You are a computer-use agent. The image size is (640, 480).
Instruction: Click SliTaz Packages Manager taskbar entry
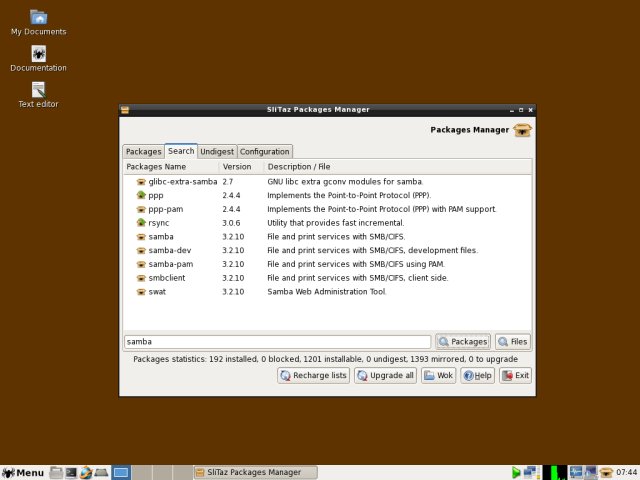pos(255,473)
